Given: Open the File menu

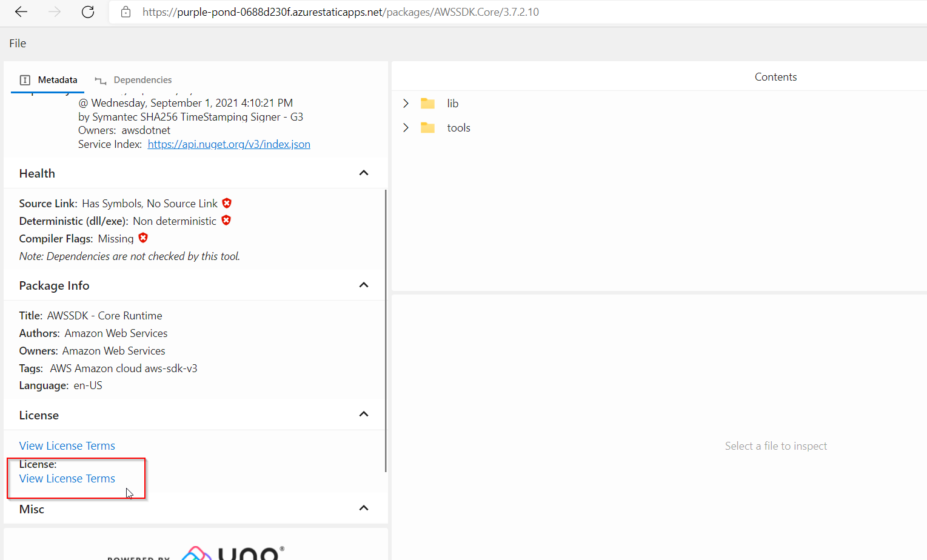Looking at the screenshot, I should tap(17, 43).
